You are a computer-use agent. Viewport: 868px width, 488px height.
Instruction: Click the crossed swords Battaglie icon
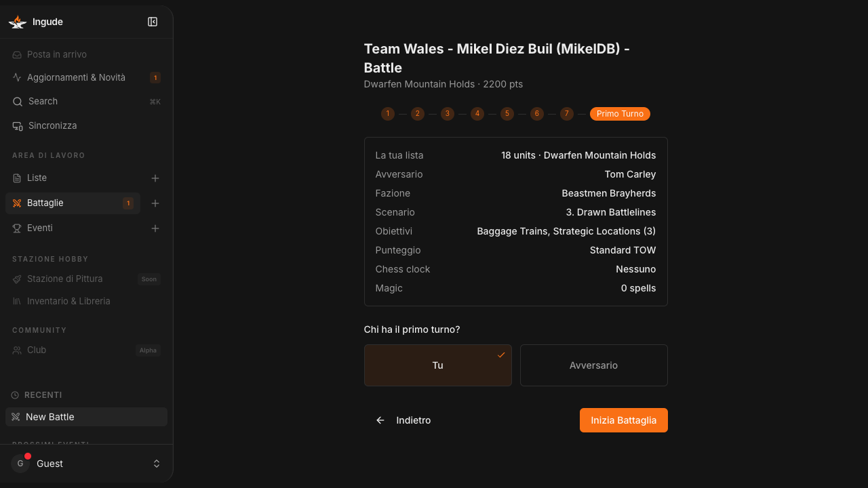17,203
